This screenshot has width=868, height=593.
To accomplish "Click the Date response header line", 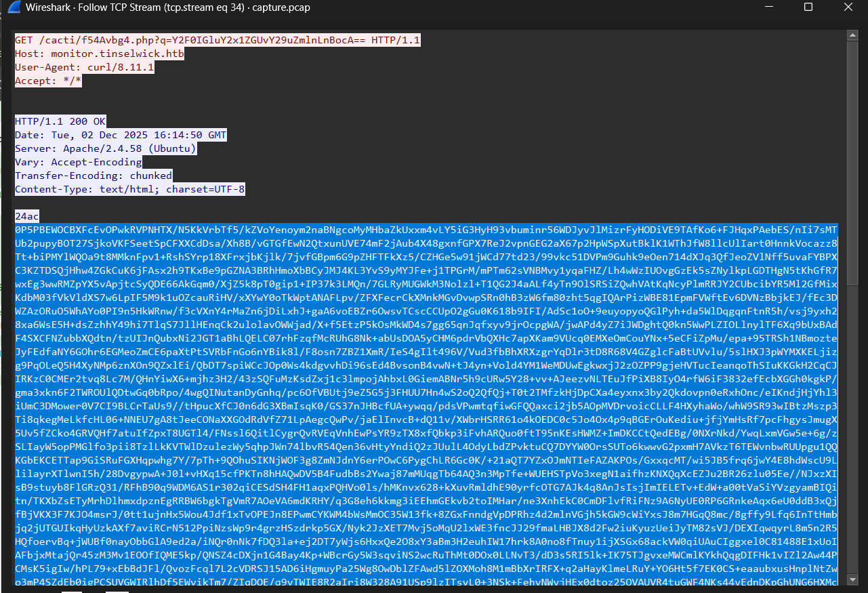I will click(120, 135).
